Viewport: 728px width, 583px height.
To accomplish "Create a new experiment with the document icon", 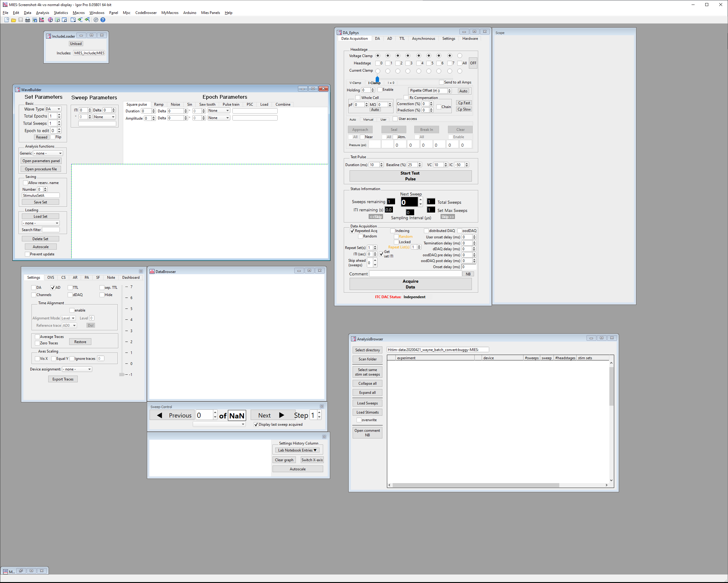I will 6,20.
